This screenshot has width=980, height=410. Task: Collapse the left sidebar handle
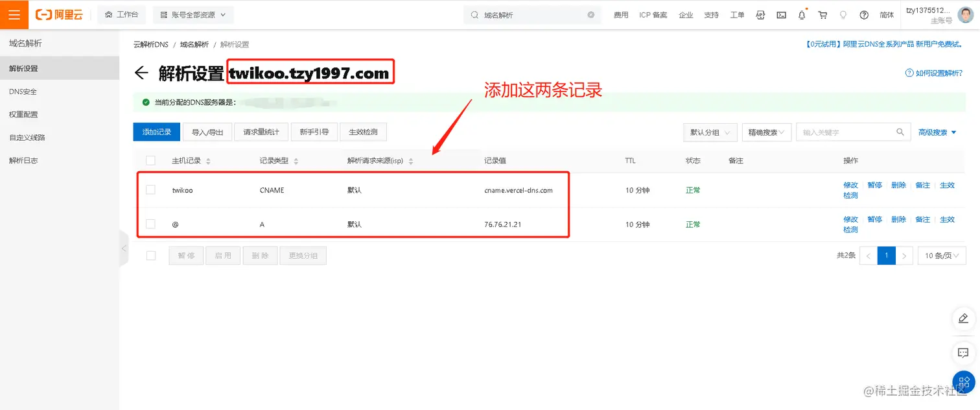pyautogui.click(x=123, y=248)
